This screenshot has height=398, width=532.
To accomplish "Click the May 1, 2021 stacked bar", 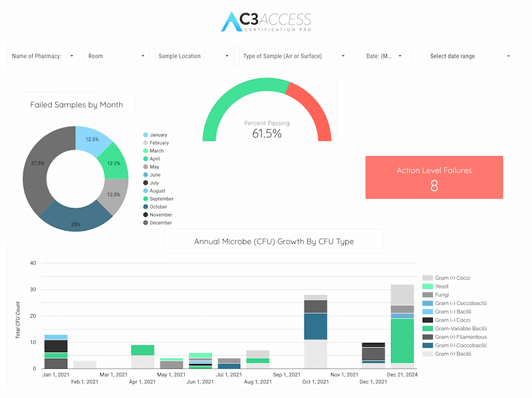I will 172,363.
